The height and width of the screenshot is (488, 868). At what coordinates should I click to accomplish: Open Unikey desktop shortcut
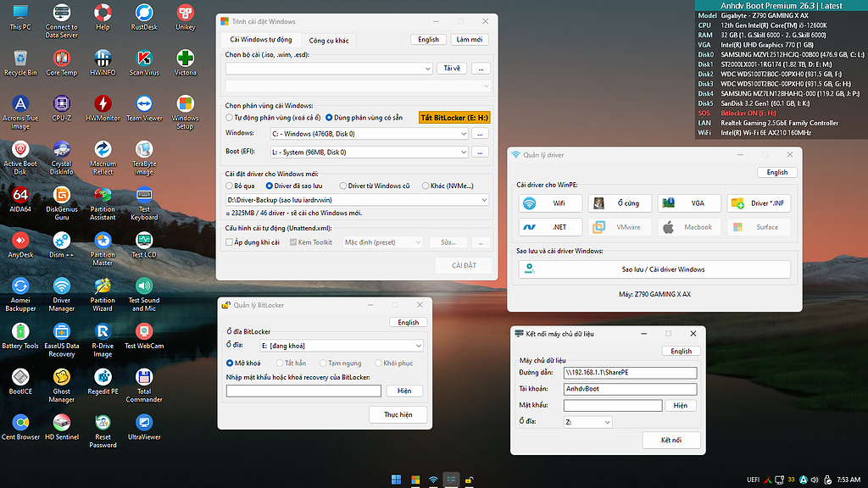pyautogui.click(x=185, y=17)
